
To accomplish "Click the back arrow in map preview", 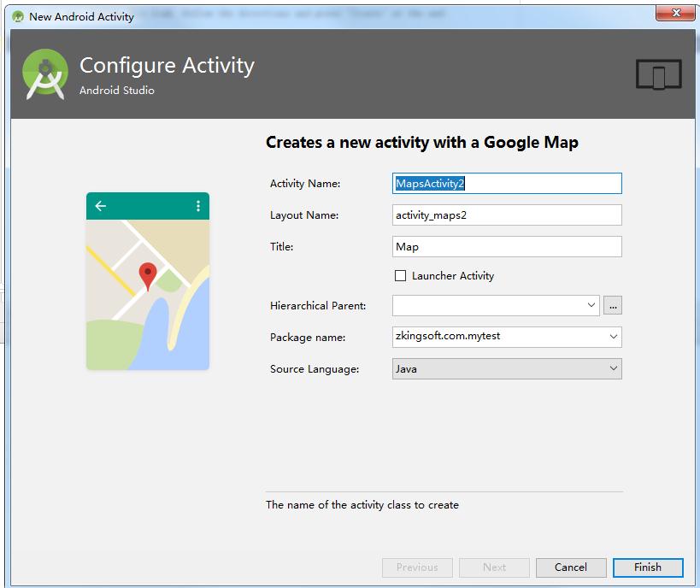I will point(101,206).
